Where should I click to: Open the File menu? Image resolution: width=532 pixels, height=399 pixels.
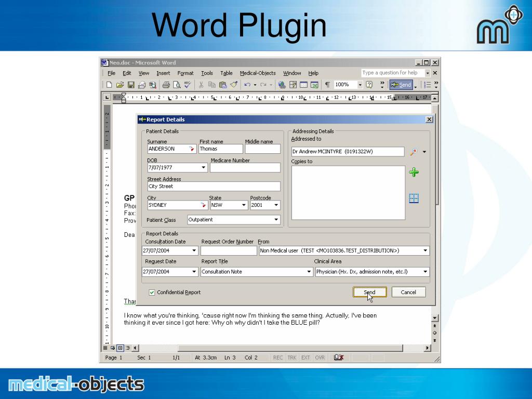tap(111, 73)
